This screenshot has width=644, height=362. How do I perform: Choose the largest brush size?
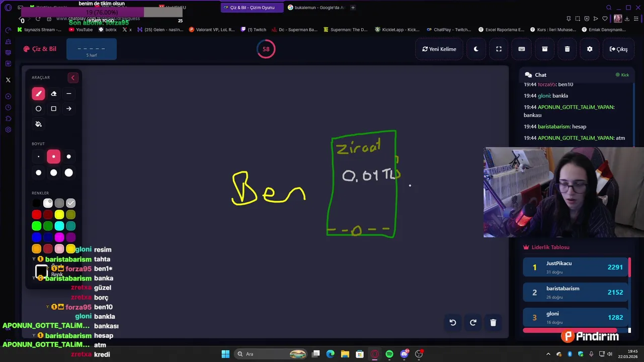pos(69,173)
